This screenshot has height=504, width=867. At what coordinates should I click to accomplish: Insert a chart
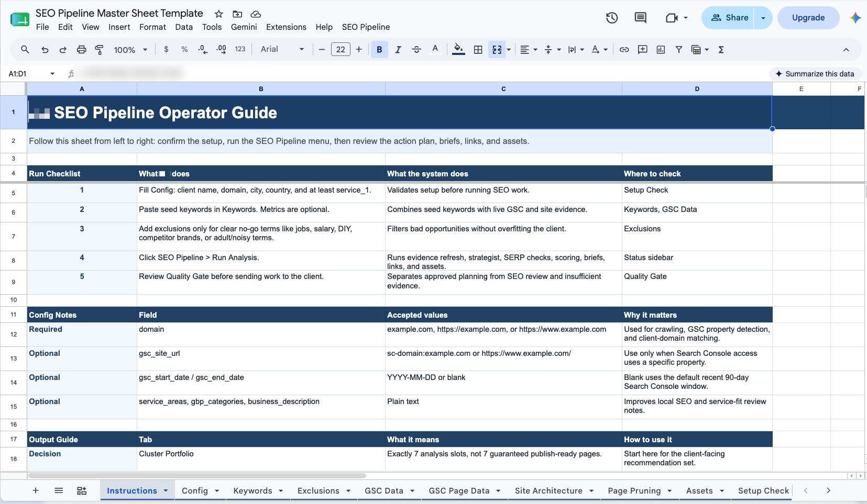coord(661,50)
